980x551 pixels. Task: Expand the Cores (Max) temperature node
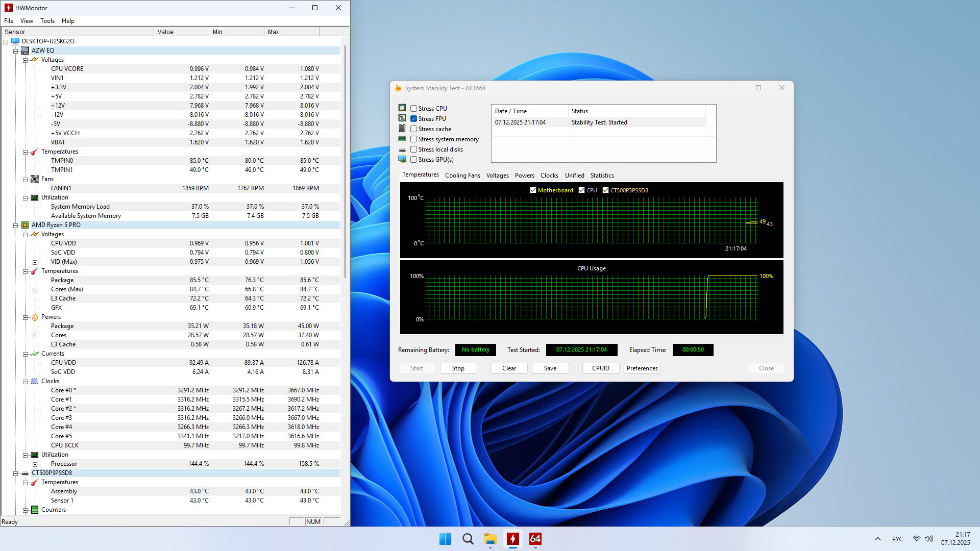point(35,289)
